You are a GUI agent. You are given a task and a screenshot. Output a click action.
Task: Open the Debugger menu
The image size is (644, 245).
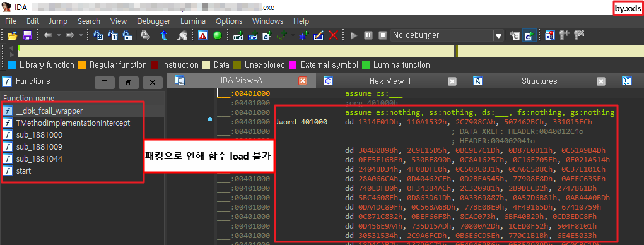point(154,21)
